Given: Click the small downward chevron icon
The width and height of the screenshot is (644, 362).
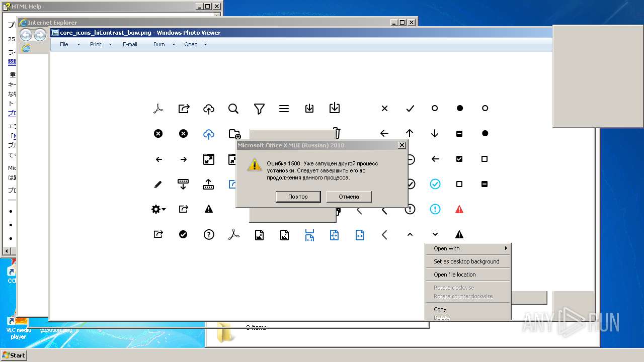Looking at the screenshot, I should 435,234.
